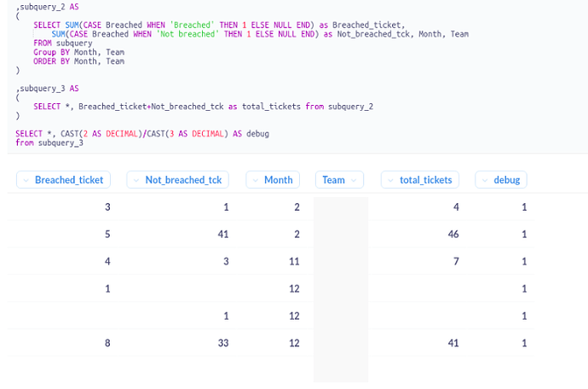Expand the debug column chevron
Image resolution: width=588 pixels, height=389 pixels.
click(485, 180)
